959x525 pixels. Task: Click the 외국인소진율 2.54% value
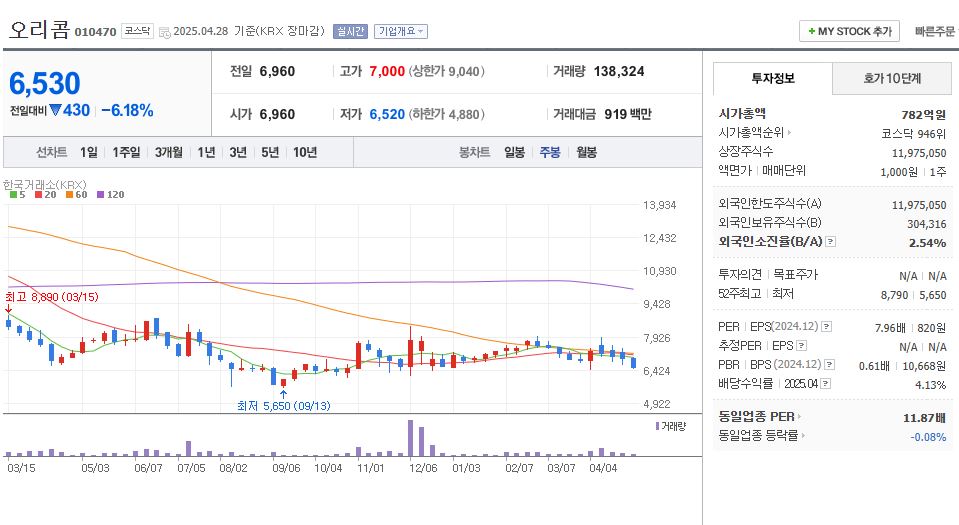point(927,243)
